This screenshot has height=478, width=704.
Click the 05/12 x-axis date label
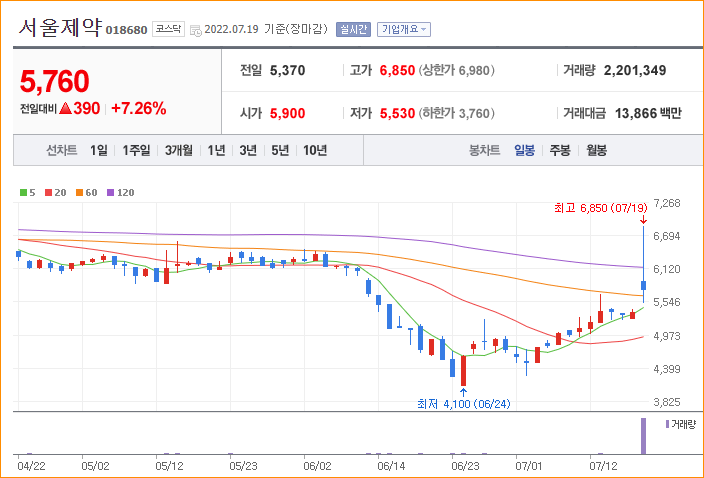169,466
